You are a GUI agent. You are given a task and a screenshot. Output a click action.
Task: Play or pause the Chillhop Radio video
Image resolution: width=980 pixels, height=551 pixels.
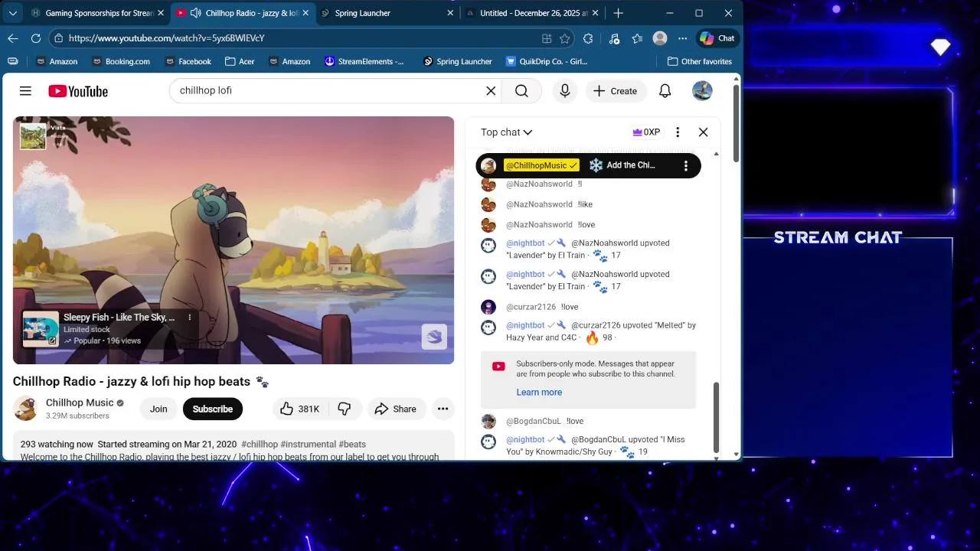click(x=234, y=240)
